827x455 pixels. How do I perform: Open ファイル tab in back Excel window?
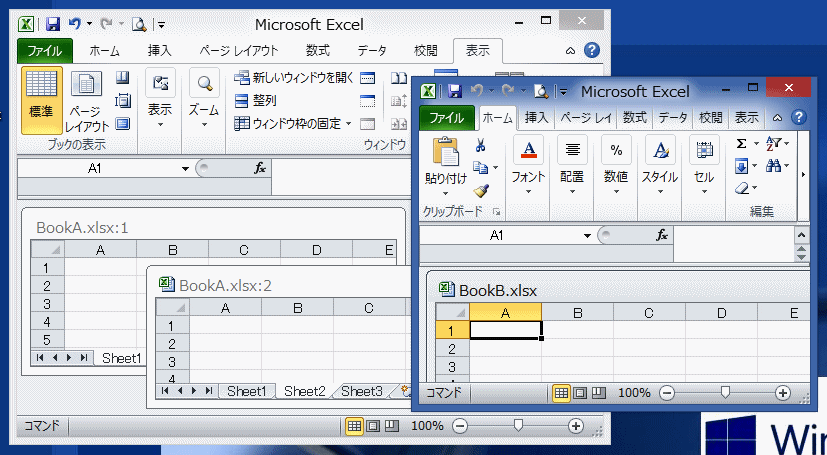(x=44, y=51)
